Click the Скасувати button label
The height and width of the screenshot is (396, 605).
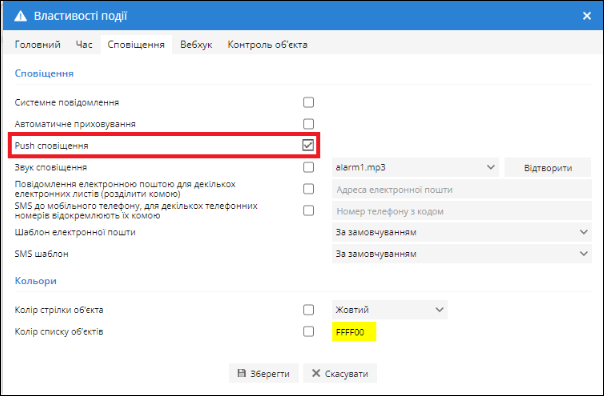point(346,374)
